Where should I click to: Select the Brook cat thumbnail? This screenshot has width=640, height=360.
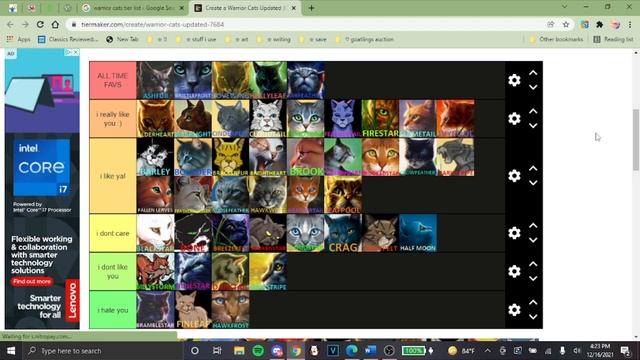(305, 157)
